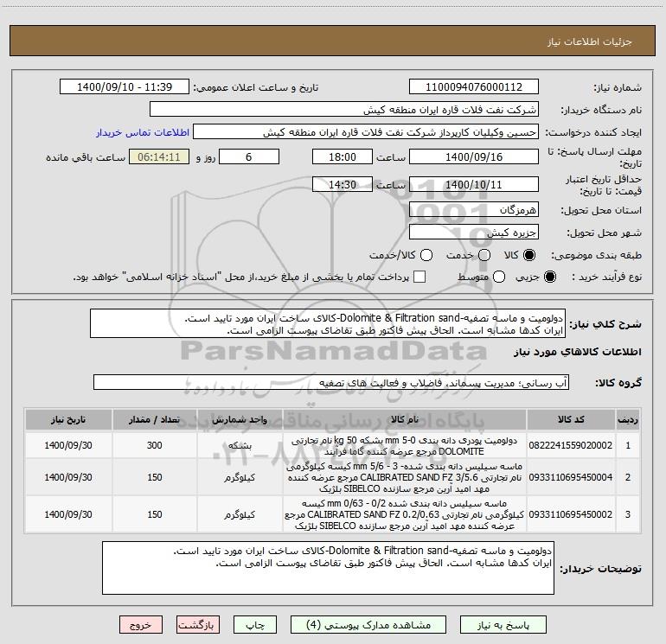The width and height of the screenshot is (666, 644).
Task: Select the کالا/خدمت radio button
Action: tap(426, 255)
